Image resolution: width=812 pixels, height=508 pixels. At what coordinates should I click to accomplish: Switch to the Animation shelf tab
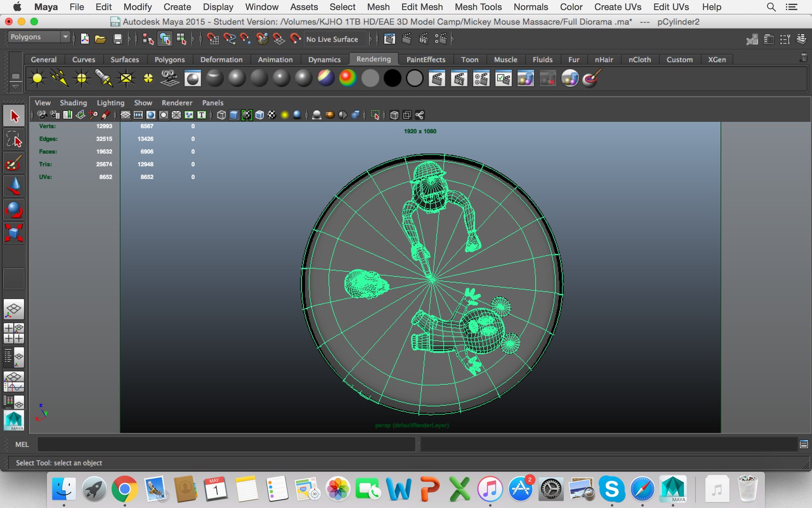(x=275, y=60)
